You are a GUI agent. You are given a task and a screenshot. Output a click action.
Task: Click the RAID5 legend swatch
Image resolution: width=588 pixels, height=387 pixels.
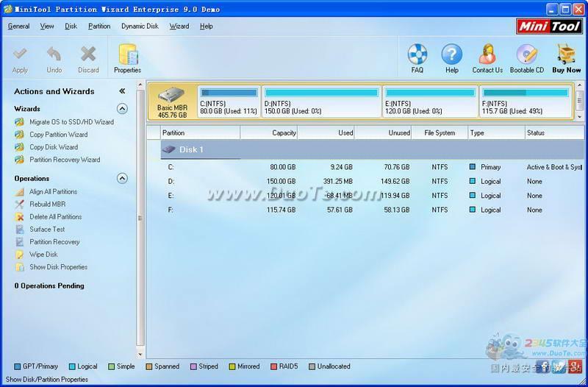(x=273, y=366)
